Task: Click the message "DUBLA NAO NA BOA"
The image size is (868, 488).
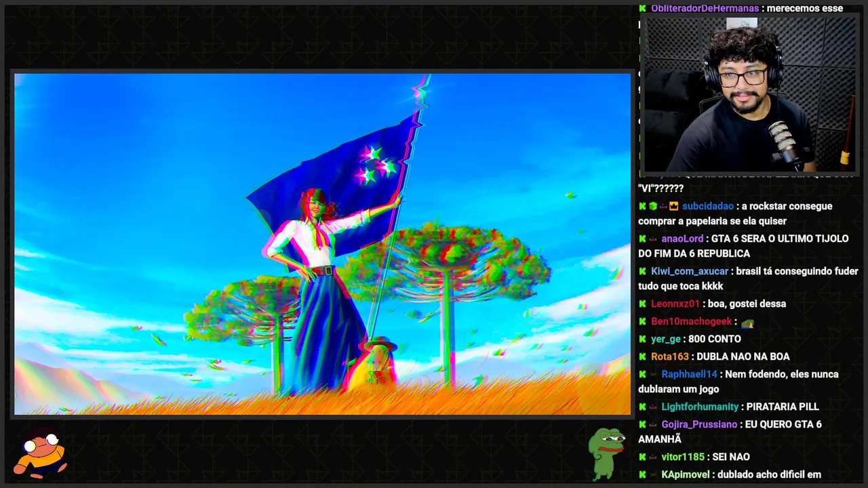Action: coord(743,357)
